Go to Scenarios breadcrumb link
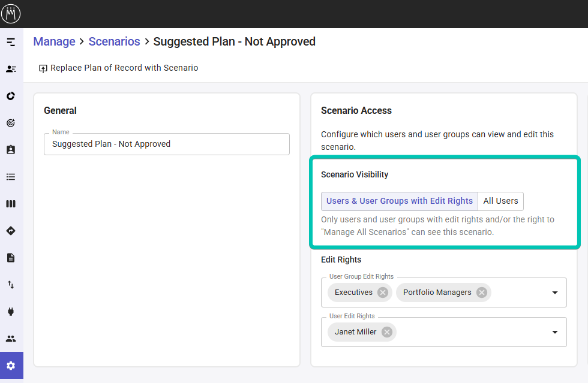Screen dimensions: 588x383 (x=114, y=42)
